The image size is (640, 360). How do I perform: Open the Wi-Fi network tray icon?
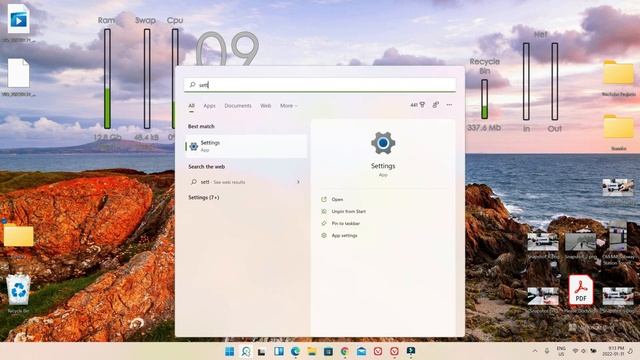(576, 351)
